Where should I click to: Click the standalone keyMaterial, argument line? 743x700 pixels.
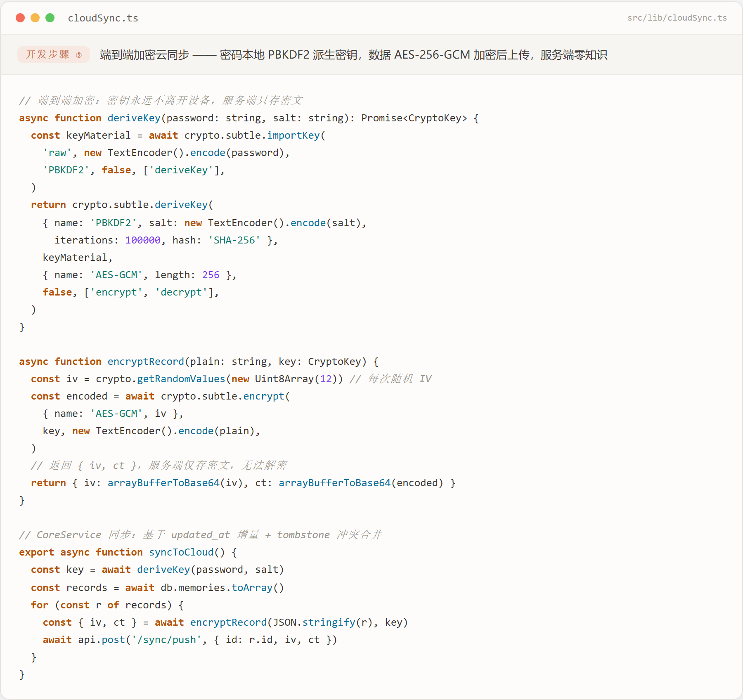pos(78,258)
